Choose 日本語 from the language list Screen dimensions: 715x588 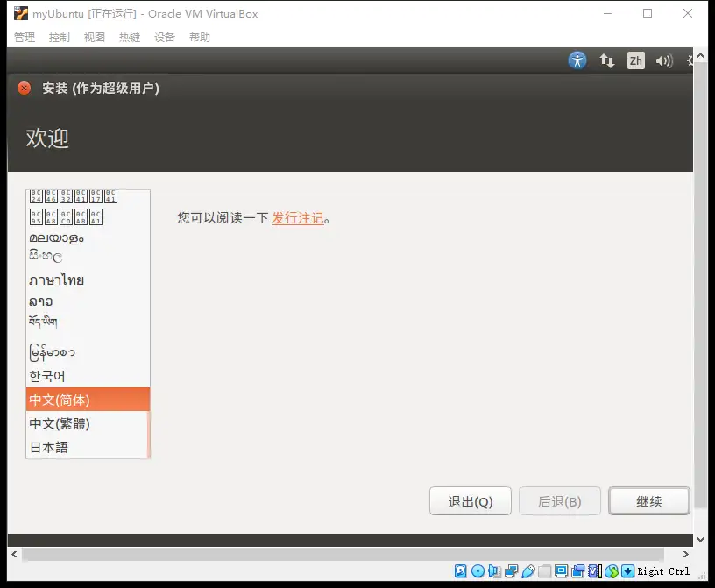(x=49, y=448)
